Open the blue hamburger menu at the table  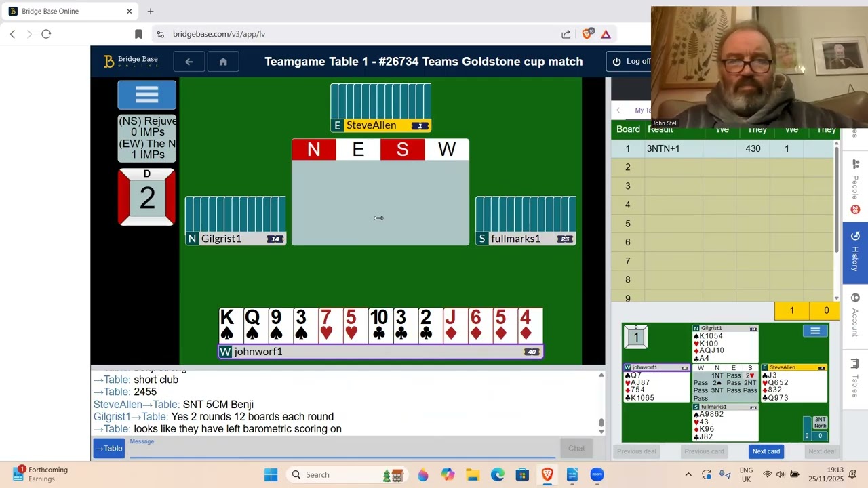click(x=146, y=95)
